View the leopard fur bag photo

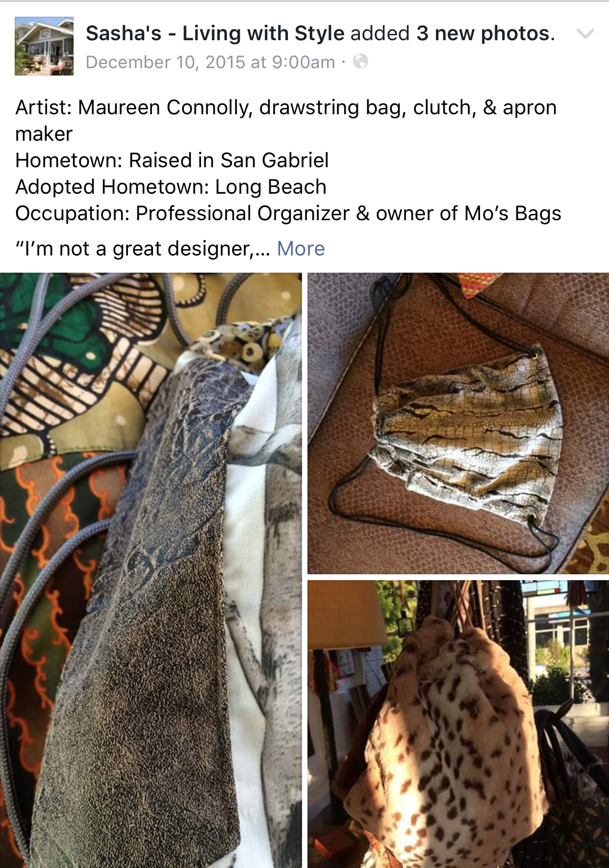[458, 724]
